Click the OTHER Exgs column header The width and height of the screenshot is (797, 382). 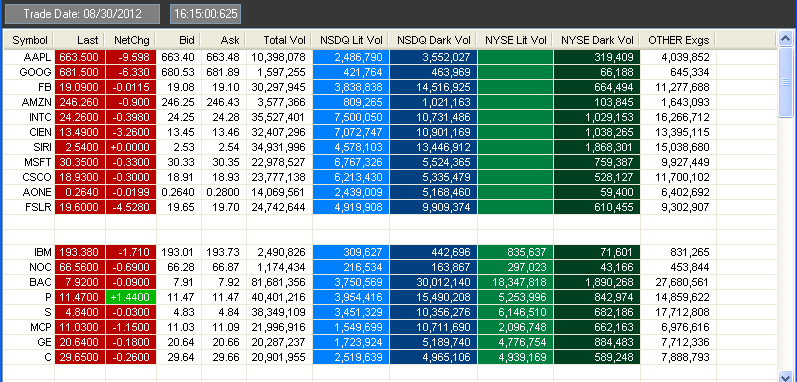(x=679, y=40)
